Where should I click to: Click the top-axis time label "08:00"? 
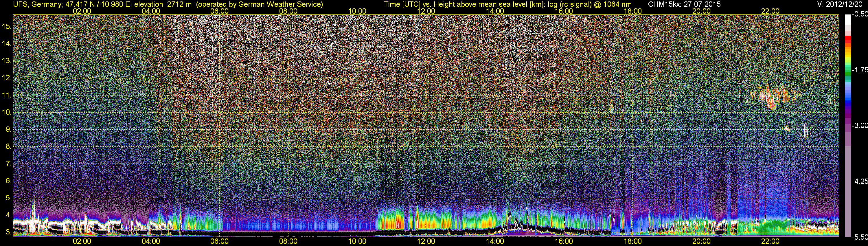coord(288,11)
